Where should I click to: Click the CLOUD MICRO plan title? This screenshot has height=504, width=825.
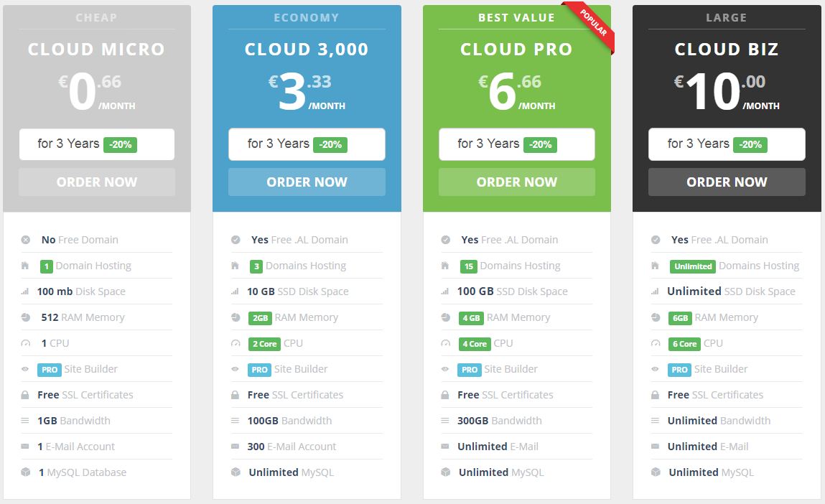tap(96, 49)
